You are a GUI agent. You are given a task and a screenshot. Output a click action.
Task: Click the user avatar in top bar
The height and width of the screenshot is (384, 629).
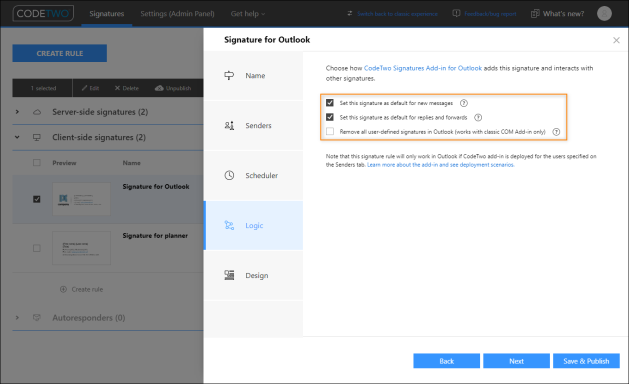[604, 13]
